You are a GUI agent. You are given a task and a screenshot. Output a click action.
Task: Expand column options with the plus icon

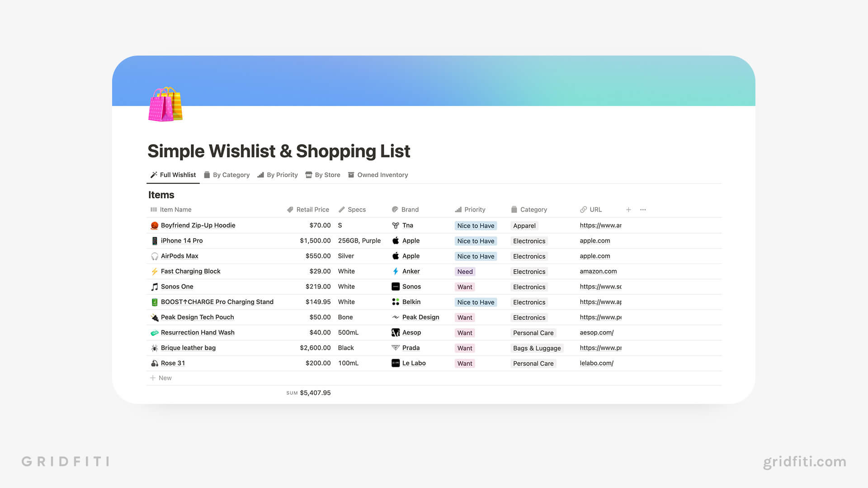629,209
